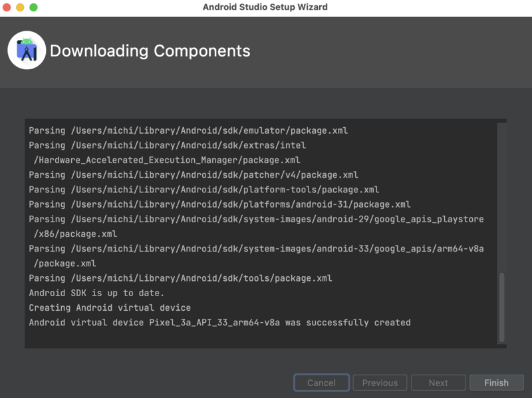The width and height of the screenshot is (532, 398).
Task: Click the Android Studio logo icon
Action: point(27,51)
